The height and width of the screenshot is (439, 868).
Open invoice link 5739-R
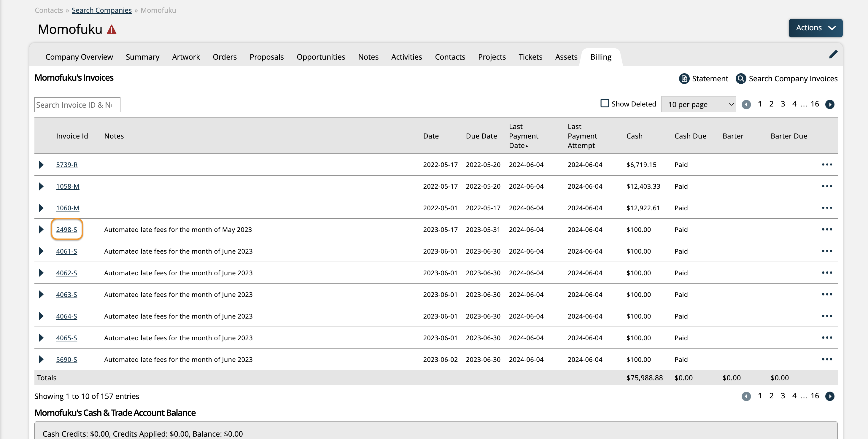click(x=67, y=165)
